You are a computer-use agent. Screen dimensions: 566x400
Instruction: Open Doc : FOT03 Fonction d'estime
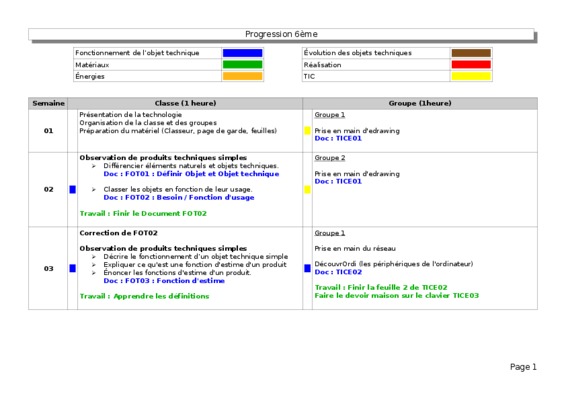(x=164, y=281)
